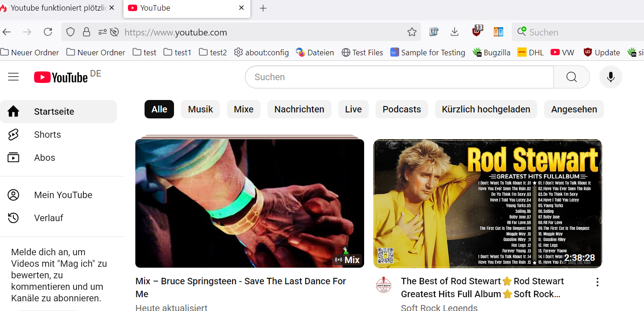Select the Kürzlich hochgeladen chip
The width and height of the screenshot is (644, 311).
pyautogui.click(x=486, y=109)
